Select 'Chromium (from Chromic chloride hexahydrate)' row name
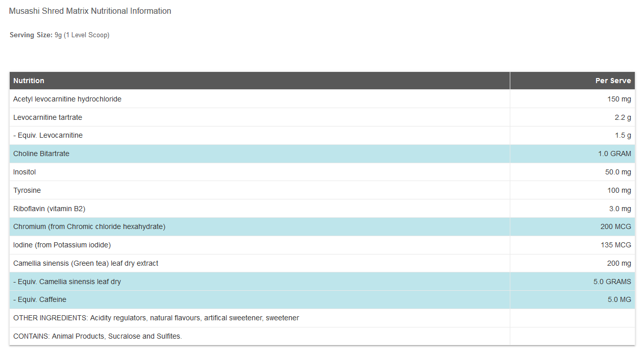 pos(89,226)
